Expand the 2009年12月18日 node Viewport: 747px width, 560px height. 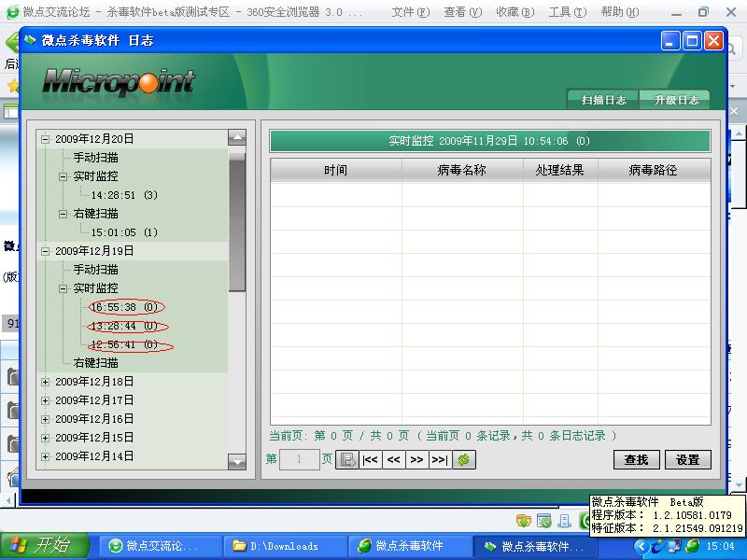[x=45, y=382]
